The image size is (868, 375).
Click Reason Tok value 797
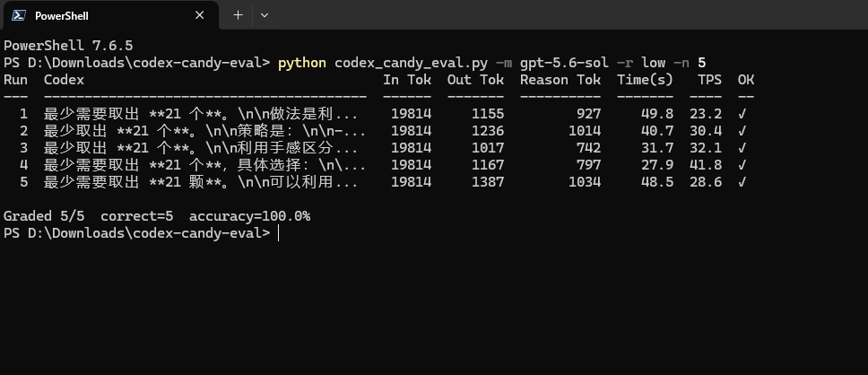coord(588,165)
